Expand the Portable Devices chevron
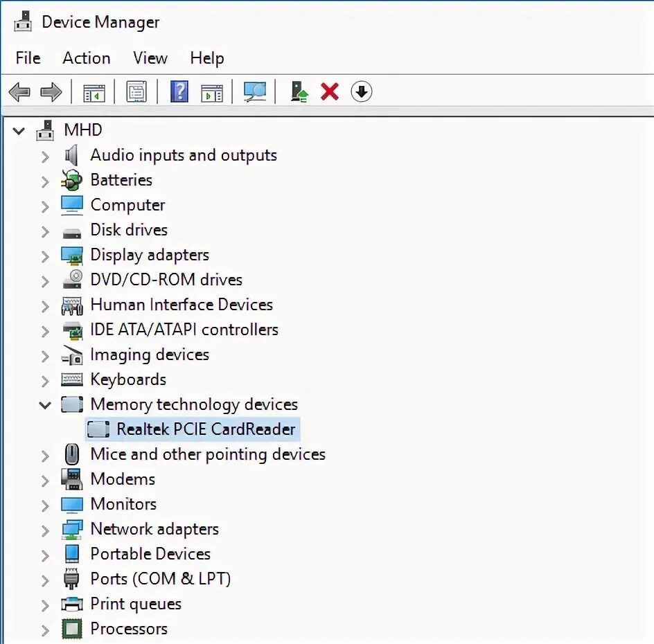 pos(46,555)
